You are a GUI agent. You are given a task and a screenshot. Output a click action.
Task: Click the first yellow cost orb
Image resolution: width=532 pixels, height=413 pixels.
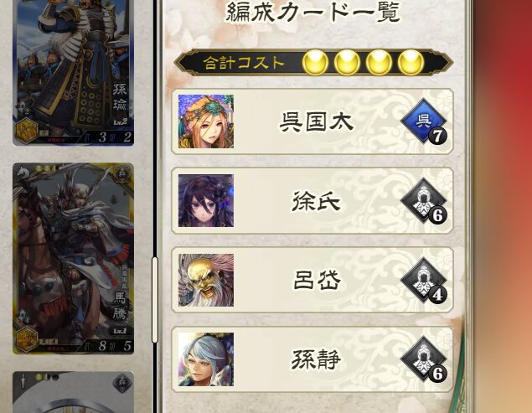(315, 63)
